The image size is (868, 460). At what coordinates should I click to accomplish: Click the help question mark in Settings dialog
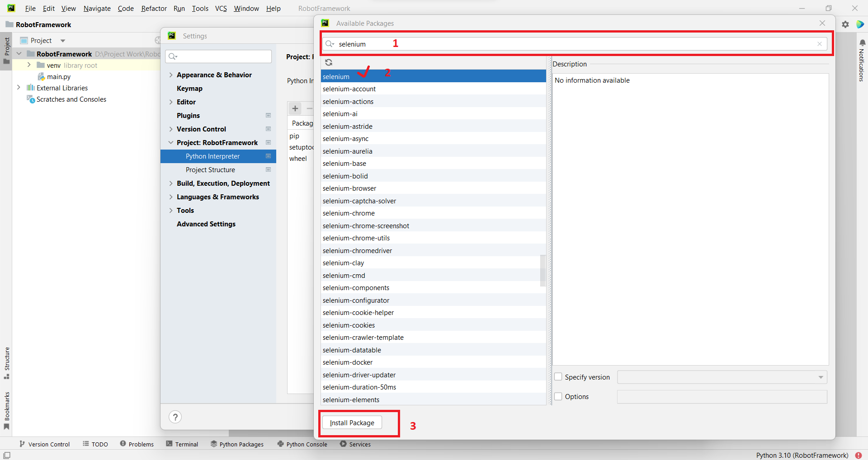(175, 417)
